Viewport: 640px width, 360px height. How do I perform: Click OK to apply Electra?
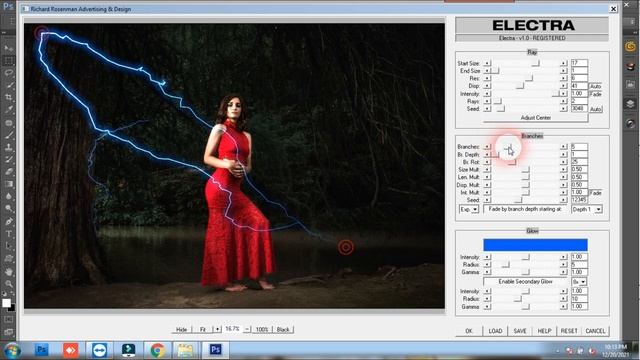pos(469,331)
